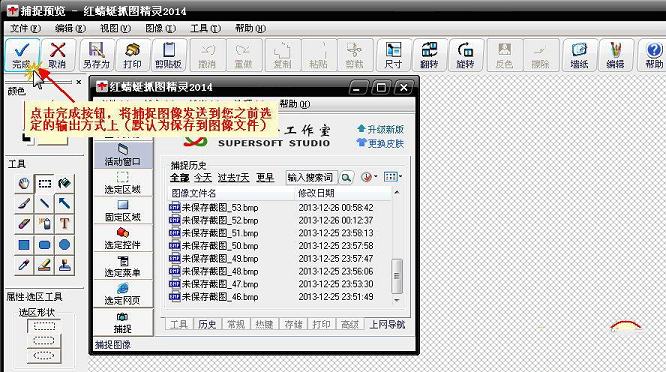Screen dimensions: 666x372
Task: Select the filled rectangle shape tool
Action: 24,245
